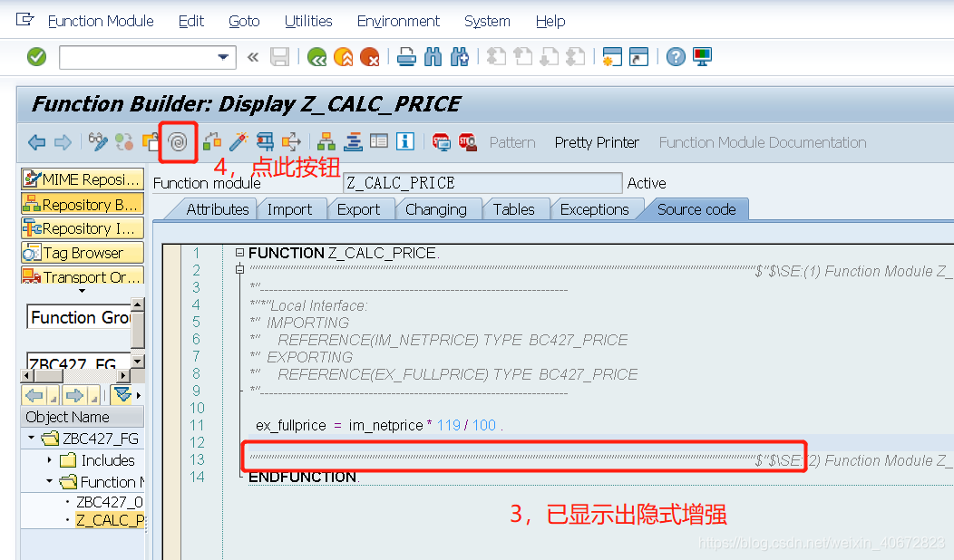This screenshot has width=954, height=560.
Task: Open the Transport Organizer button
Action: pyautogui.click(x=83, y=276)
